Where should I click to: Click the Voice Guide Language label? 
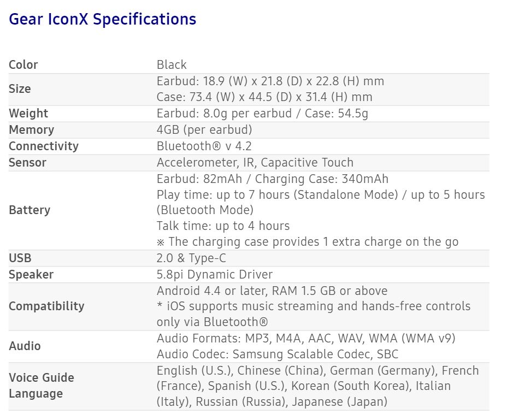pos(42,386)
